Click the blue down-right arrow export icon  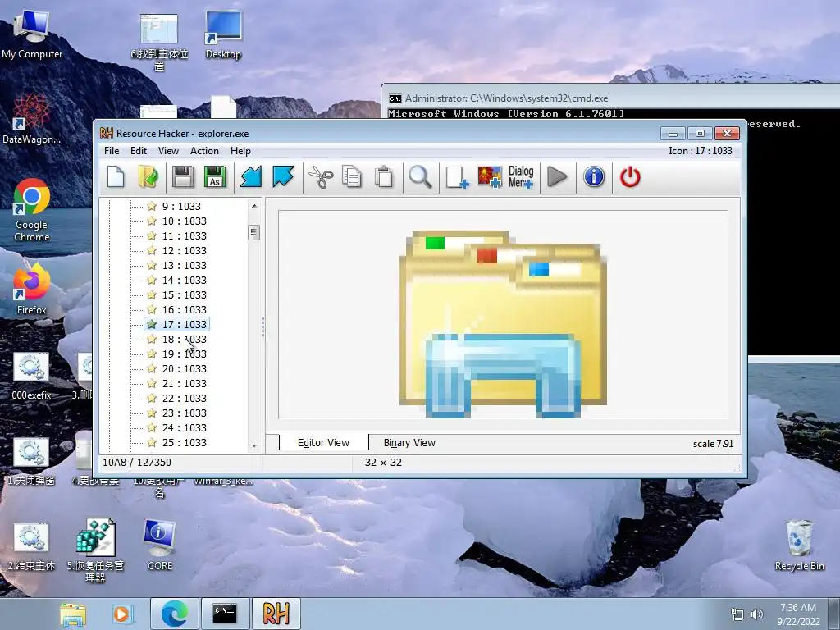(283, 177)
